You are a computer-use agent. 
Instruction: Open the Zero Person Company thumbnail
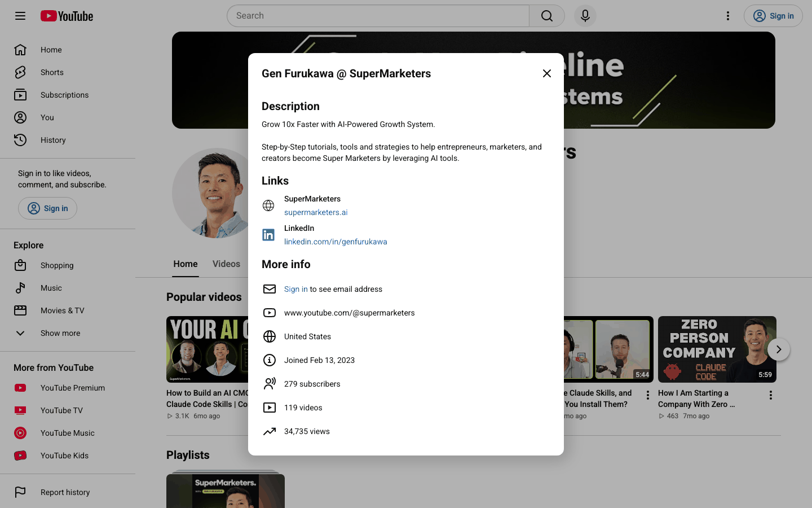717,349
